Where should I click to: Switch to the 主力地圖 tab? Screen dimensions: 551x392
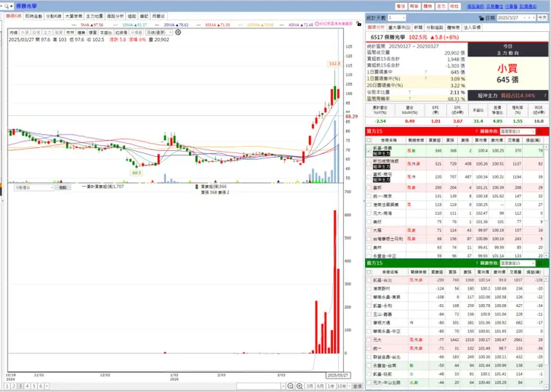pos(95,16)
